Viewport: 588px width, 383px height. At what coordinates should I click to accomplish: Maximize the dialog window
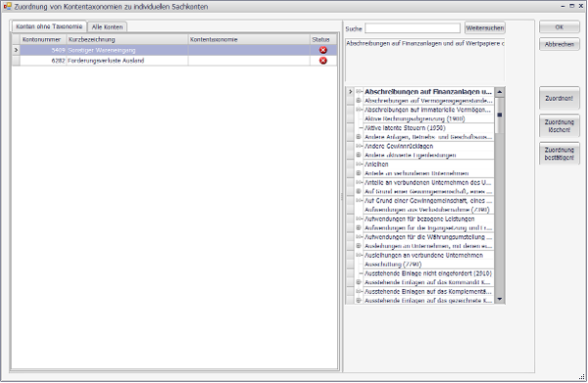coord(572,6)
